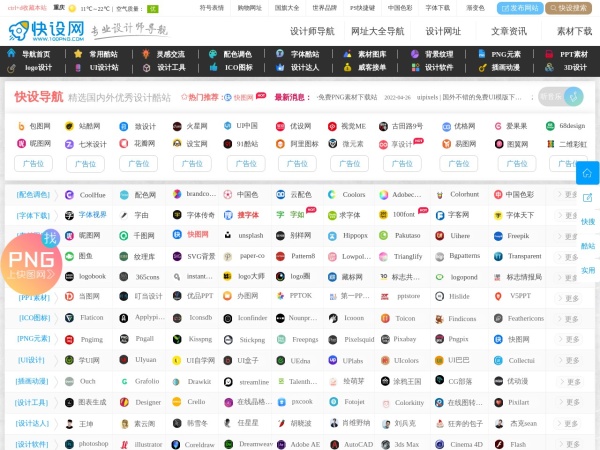Click the Pixabay icon
The image size is (600, 450).
[x=385, y=339]
